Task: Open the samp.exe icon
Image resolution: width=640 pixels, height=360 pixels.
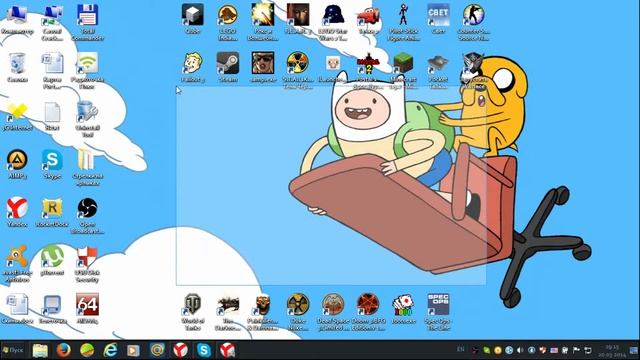Action: coord(263,67)
